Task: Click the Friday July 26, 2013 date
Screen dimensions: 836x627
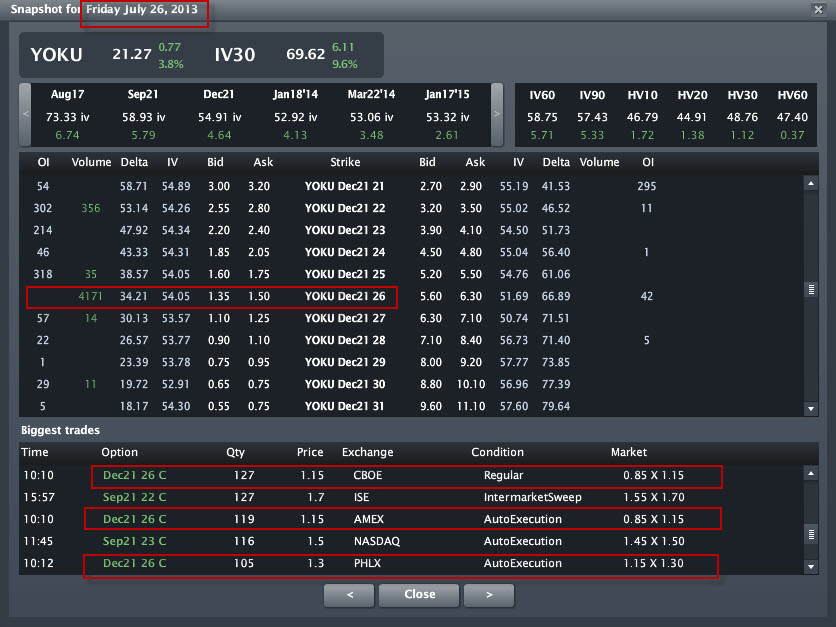Action: coord(142,10)
